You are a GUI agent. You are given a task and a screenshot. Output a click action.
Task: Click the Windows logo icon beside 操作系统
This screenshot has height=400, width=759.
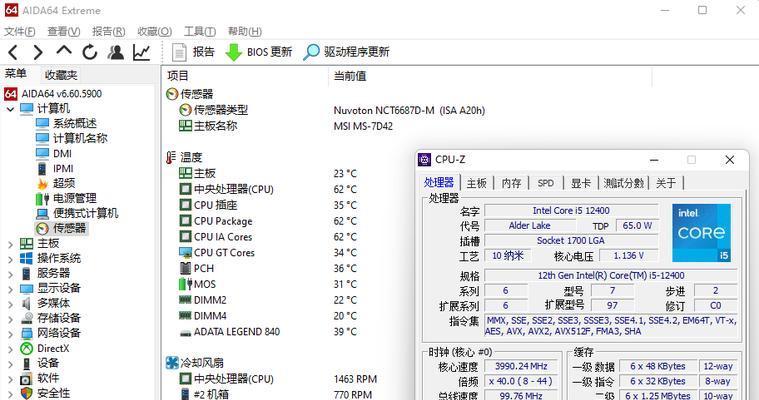[x=27, y=259]
